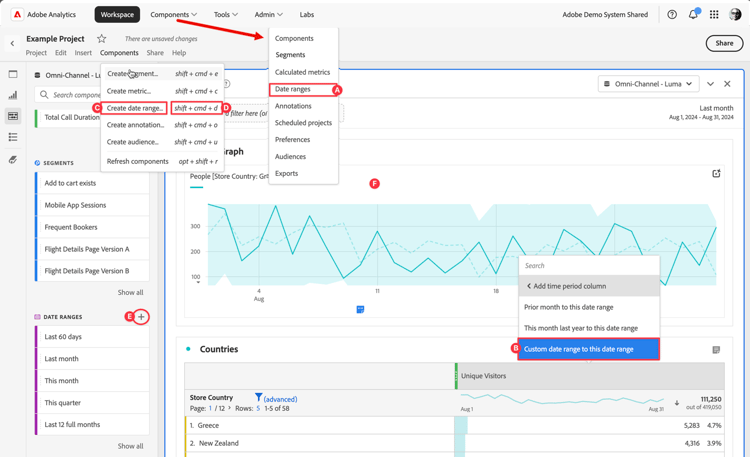The height and width of the screenshot is (457, 750).
Task: Open the Project menu
Action: click(x=36, y=53)
